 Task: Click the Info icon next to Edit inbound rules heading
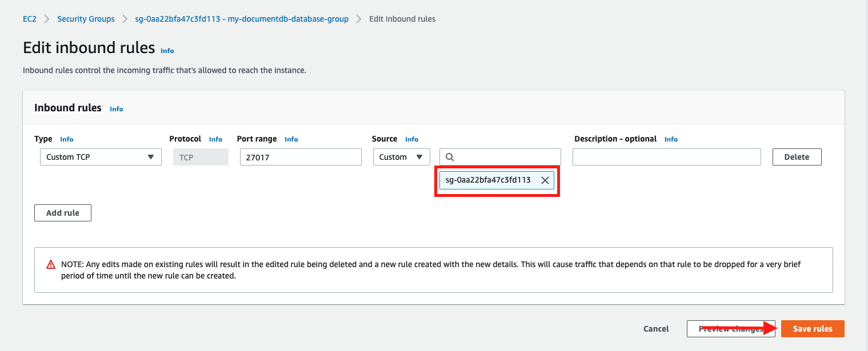click(x=167, y=51)
